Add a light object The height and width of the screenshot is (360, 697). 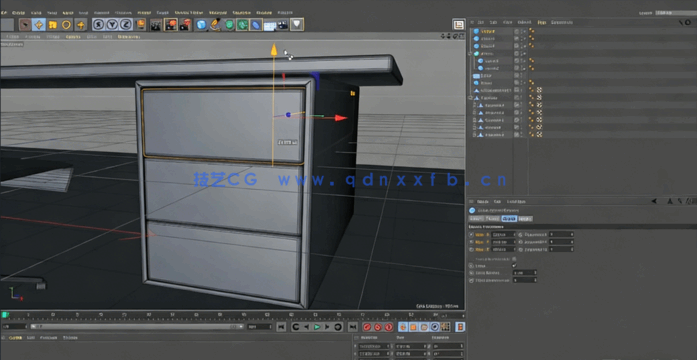(297, 25)
